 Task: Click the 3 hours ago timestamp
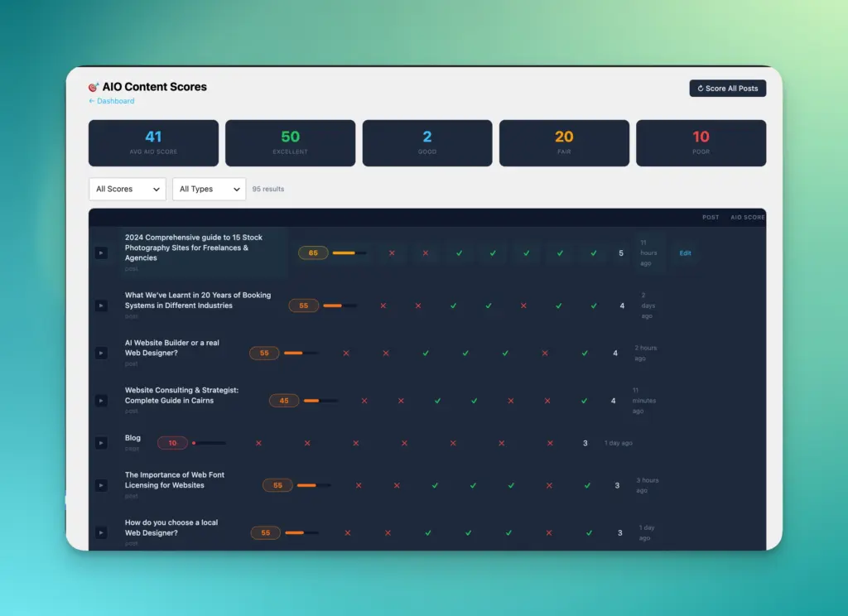pos(648,485)
